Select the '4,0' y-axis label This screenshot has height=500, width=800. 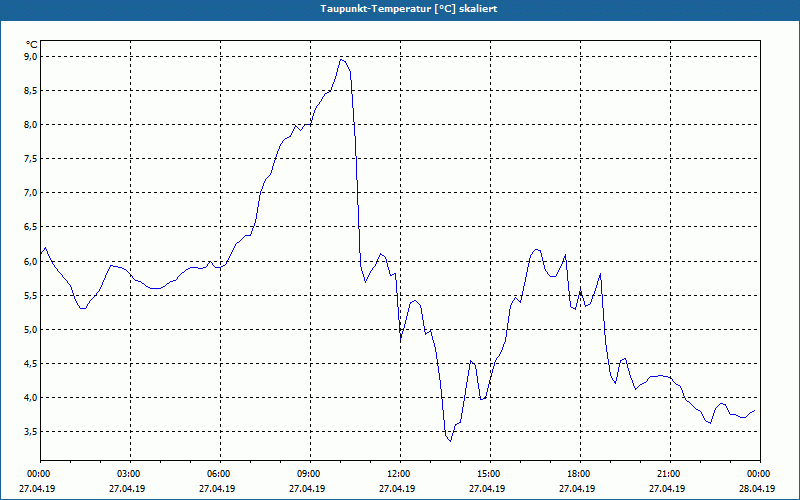tap(31, 397)
